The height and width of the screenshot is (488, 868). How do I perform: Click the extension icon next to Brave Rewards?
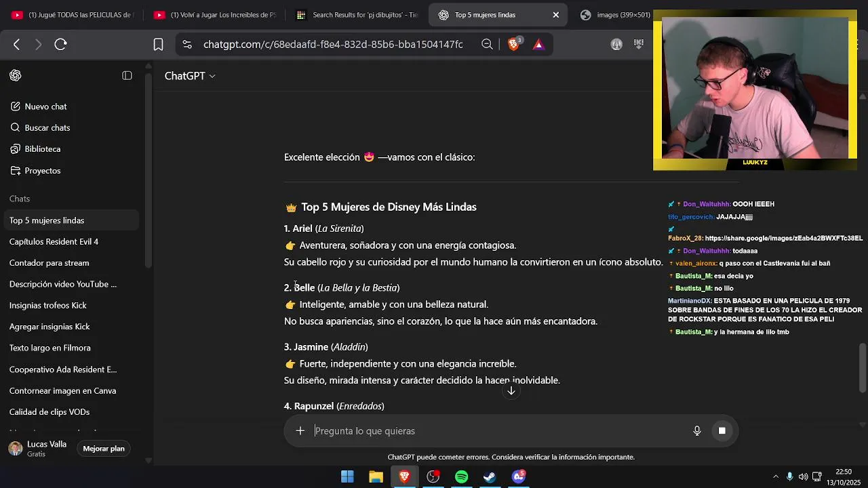point(616,44)
